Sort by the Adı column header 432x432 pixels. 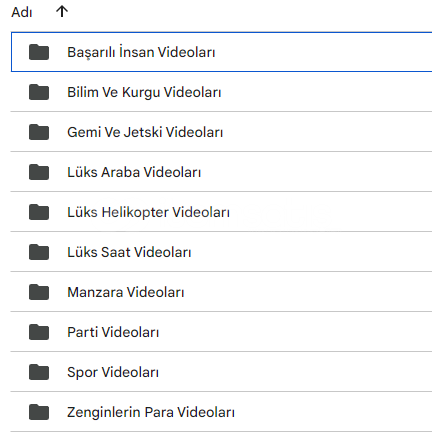pyautogui.click(x=22, y=12)
